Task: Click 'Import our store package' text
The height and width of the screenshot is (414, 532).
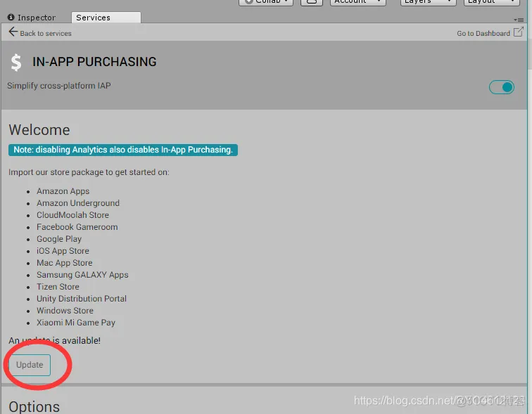Action: pos(89,172)
